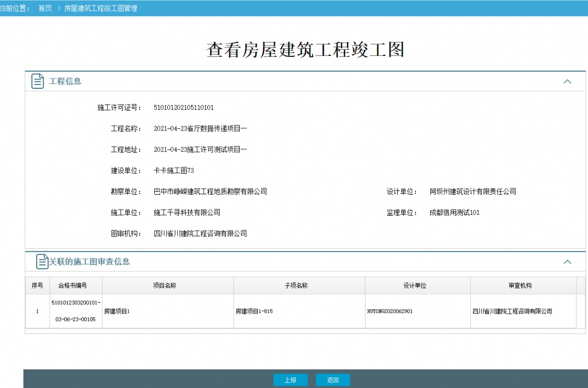Select the 项目名称 column header
This screenshot has width=588, height=388.
[x=168, y=285]
